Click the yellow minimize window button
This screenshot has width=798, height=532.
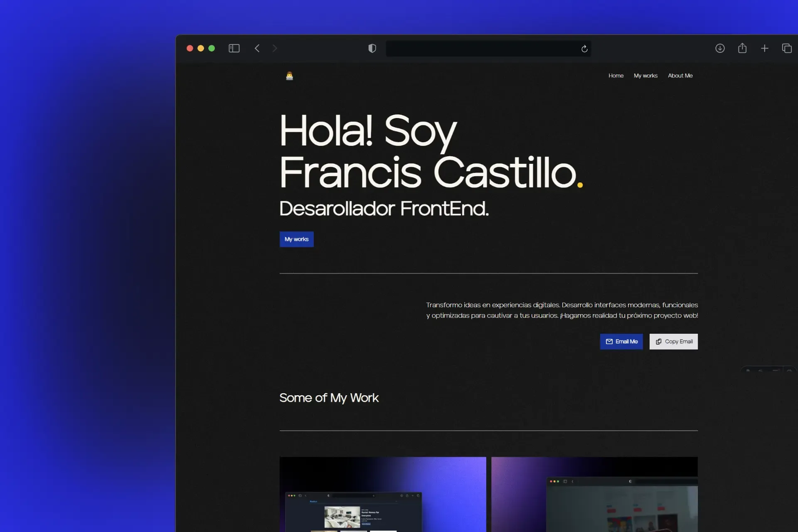200,48
